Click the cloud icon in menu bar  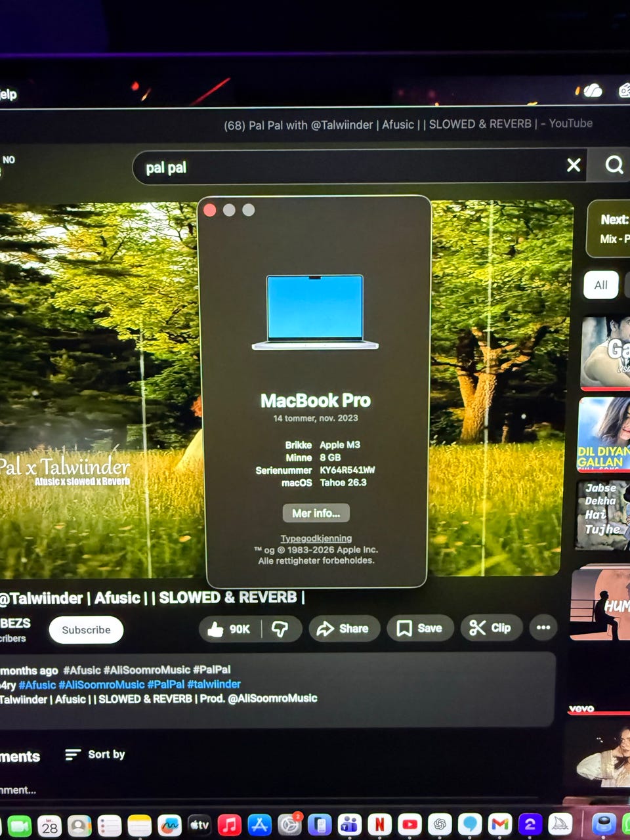pyautogui.click(x=593, y=91)
